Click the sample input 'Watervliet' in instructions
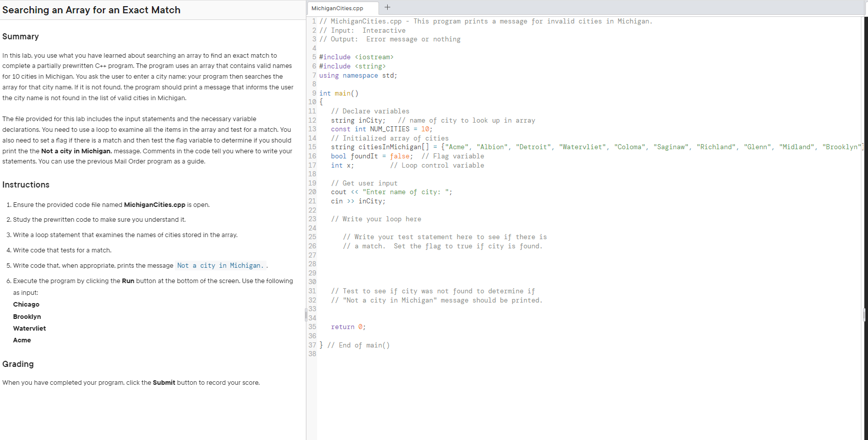 30,329
